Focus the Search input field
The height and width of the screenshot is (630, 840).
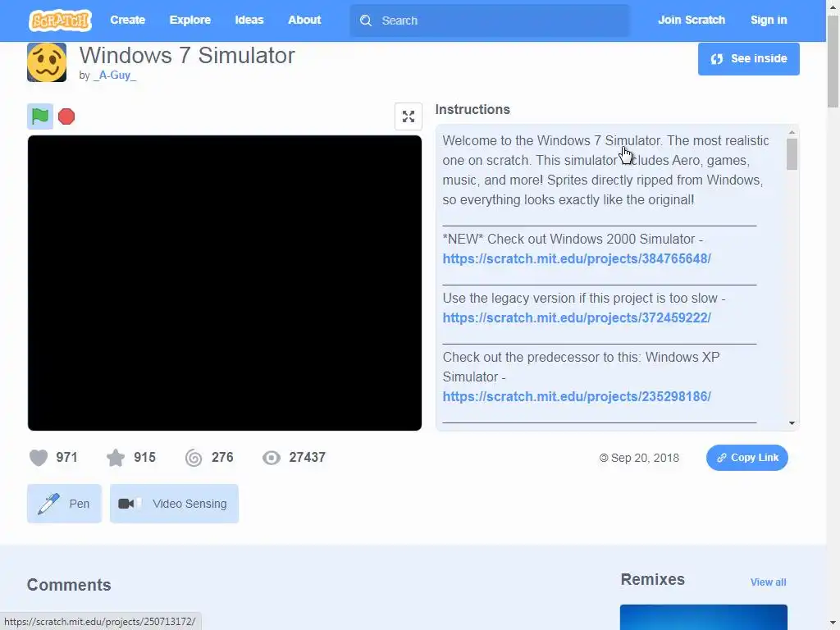pos(490,21)
